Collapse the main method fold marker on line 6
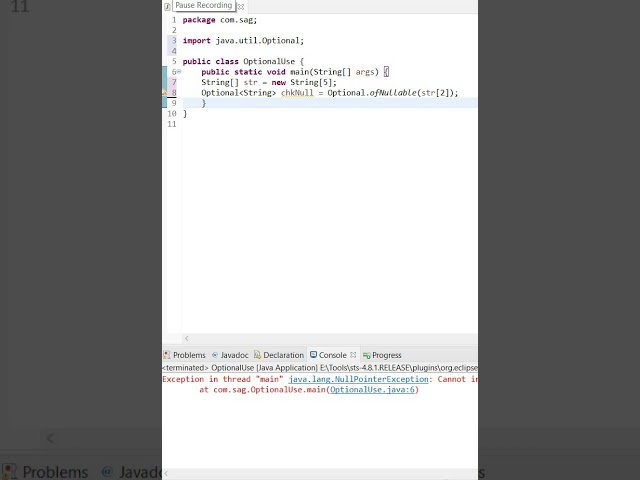Screen dimensions: 640x480 (x=179, y=72)
